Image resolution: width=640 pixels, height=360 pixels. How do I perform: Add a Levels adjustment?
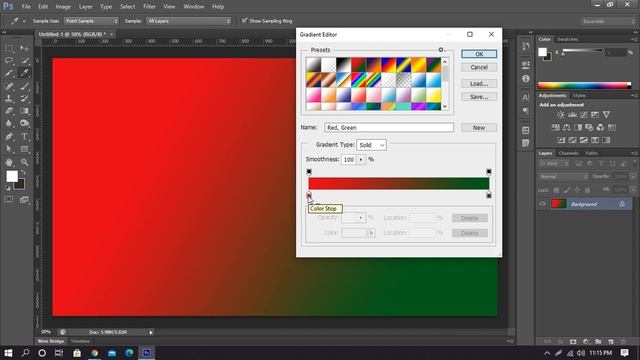click(573, 115)
